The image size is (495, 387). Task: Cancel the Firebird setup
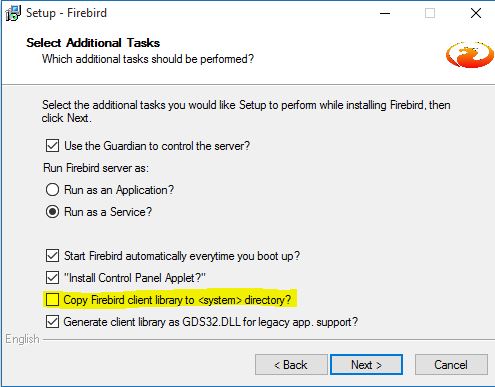(x=451, y=364)
